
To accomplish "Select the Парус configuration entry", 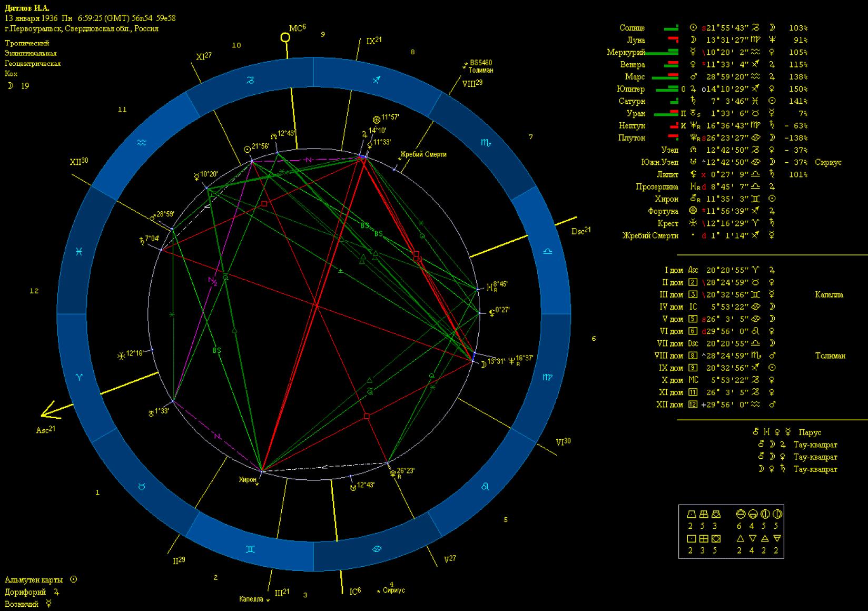I will (810, 432).
